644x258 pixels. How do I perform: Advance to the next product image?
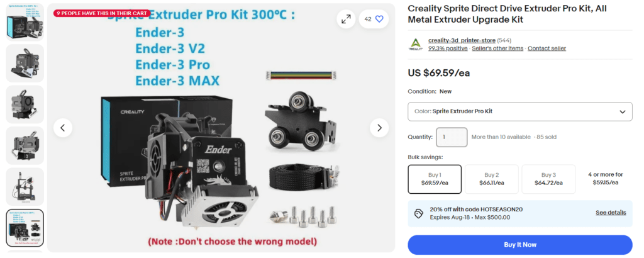pos(379,128)
